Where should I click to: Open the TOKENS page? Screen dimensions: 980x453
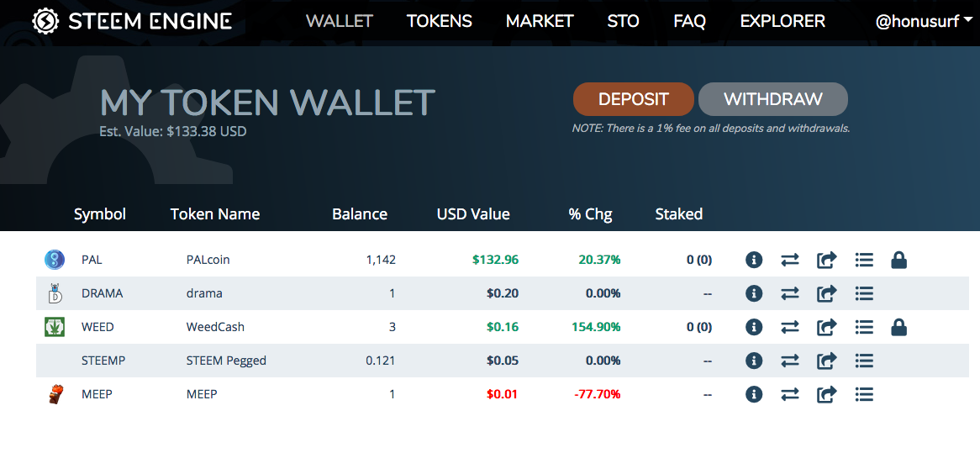point(440,21)
